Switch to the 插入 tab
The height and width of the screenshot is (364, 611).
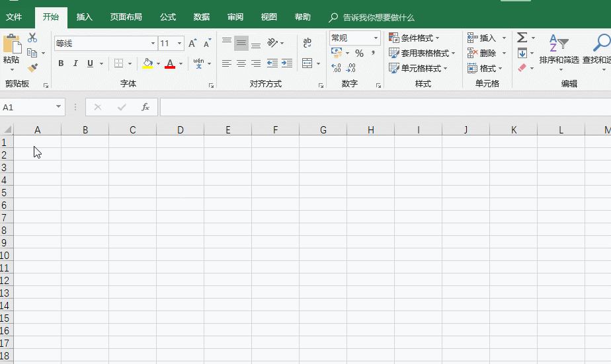(84, 17)
